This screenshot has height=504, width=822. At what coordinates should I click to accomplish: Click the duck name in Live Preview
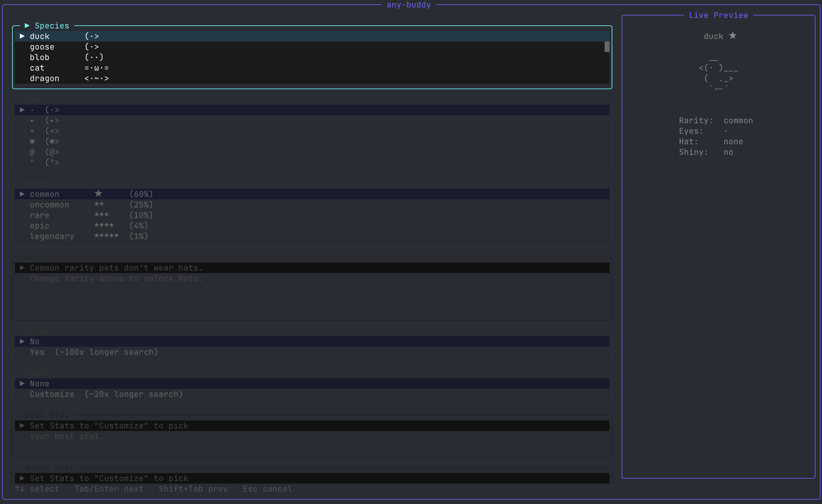click(x=714, y=36)
